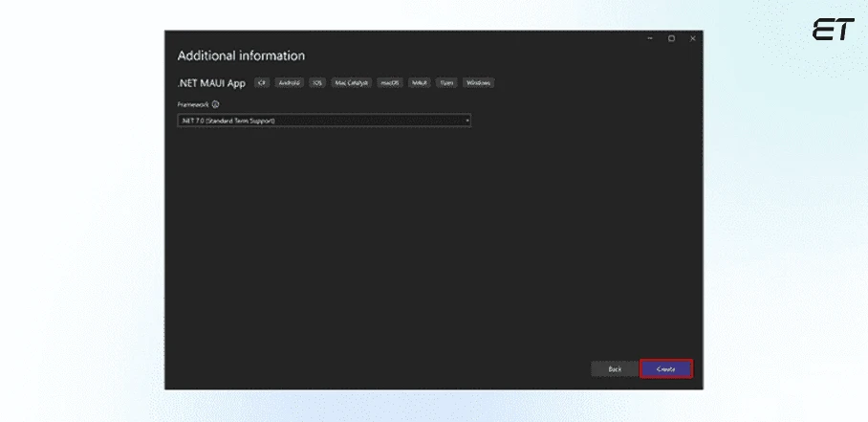Go back with the Back button
Screen dimensions: 868x422
[615, 368]
